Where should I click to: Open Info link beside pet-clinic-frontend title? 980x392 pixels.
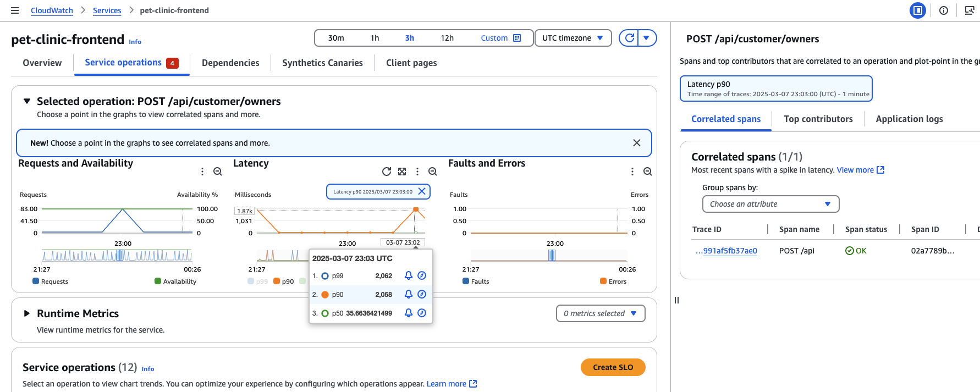(135, 42)
